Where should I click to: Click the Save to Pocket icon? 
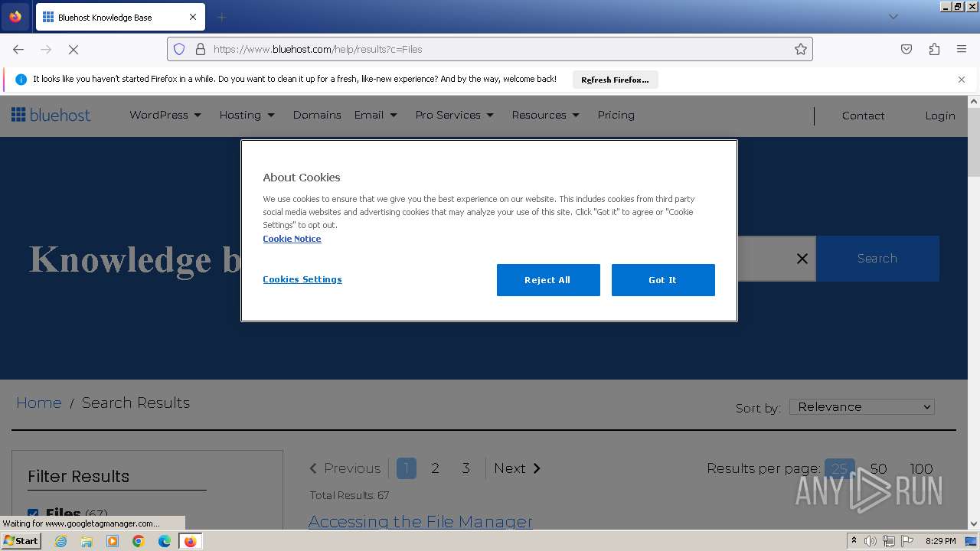906,49
